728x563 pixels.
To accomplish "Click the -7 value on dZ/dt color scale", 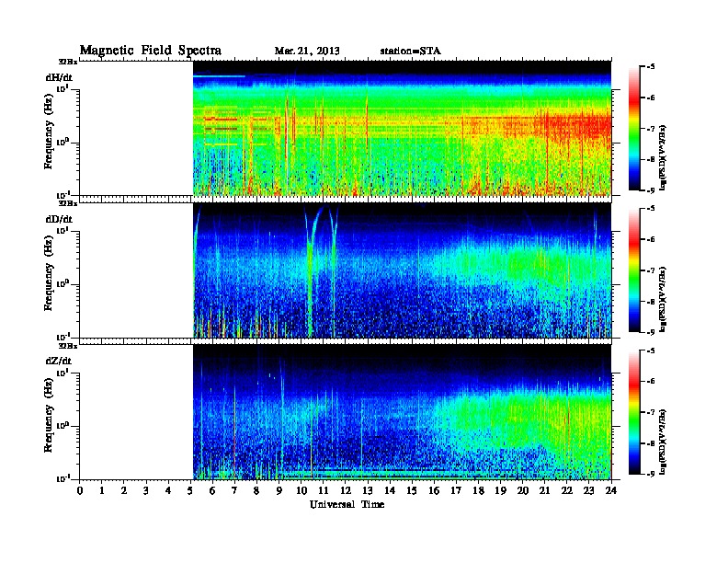I will pyautogui.click(x=651, y=412).
